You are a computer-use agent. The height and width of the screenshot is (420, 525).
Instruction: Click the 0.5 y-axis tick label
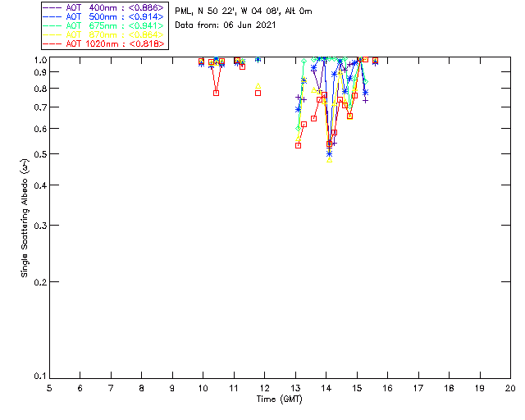(x=40, y=154)
